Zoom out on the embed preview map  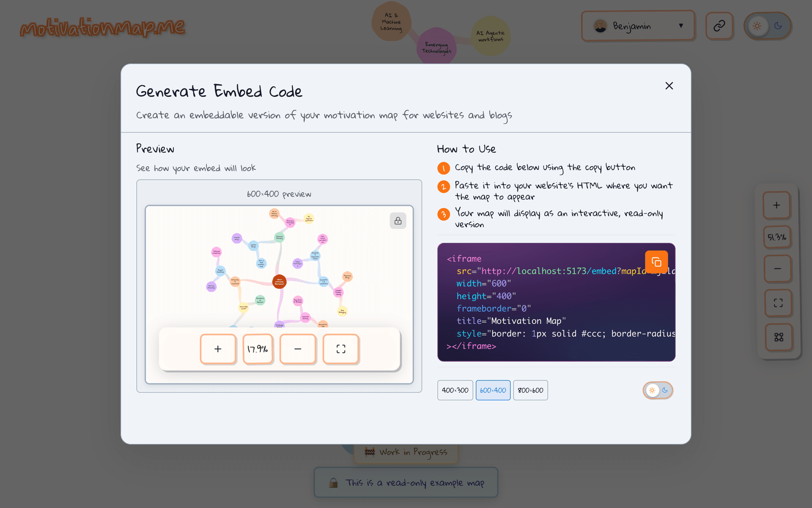[298, 349]
